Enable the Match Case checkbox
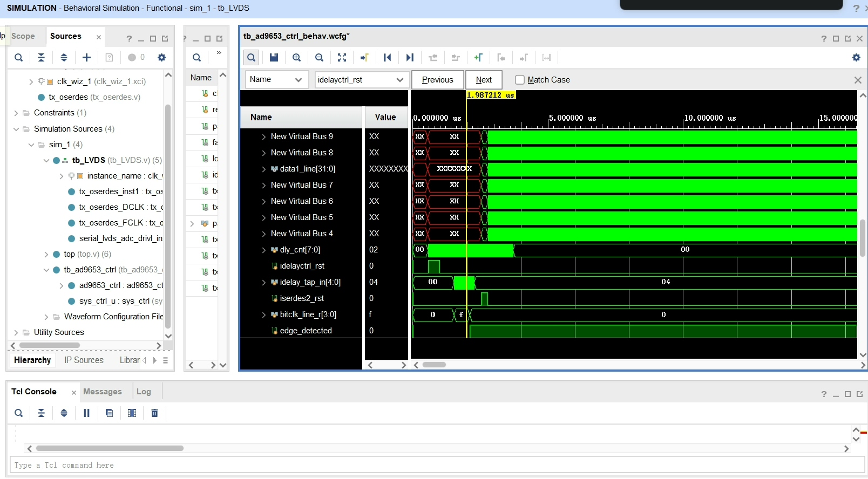Viewport: 868px width, 479px height. tap(520, 80)
